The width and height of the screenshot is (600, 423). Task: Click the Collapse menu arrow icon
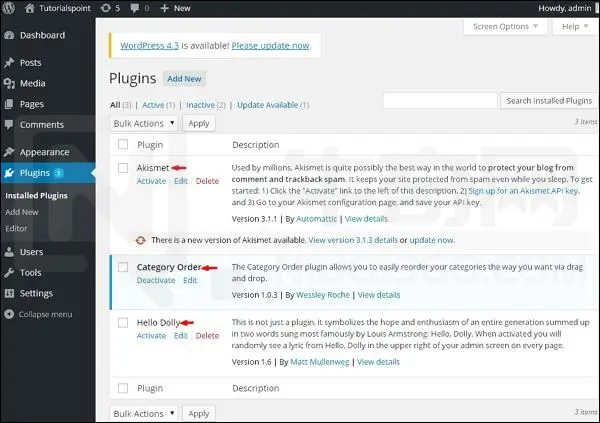point(9,314)
